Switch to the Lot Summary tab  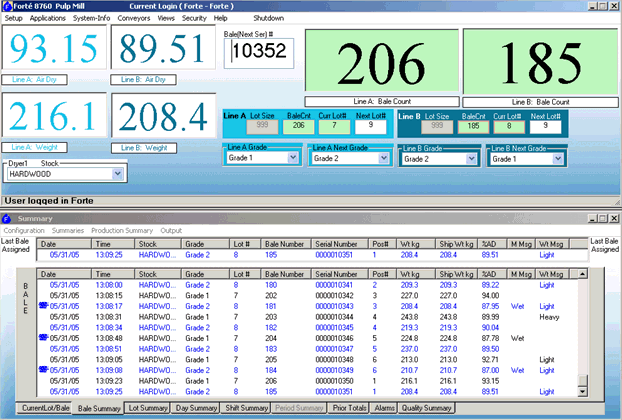click(148, 408)
